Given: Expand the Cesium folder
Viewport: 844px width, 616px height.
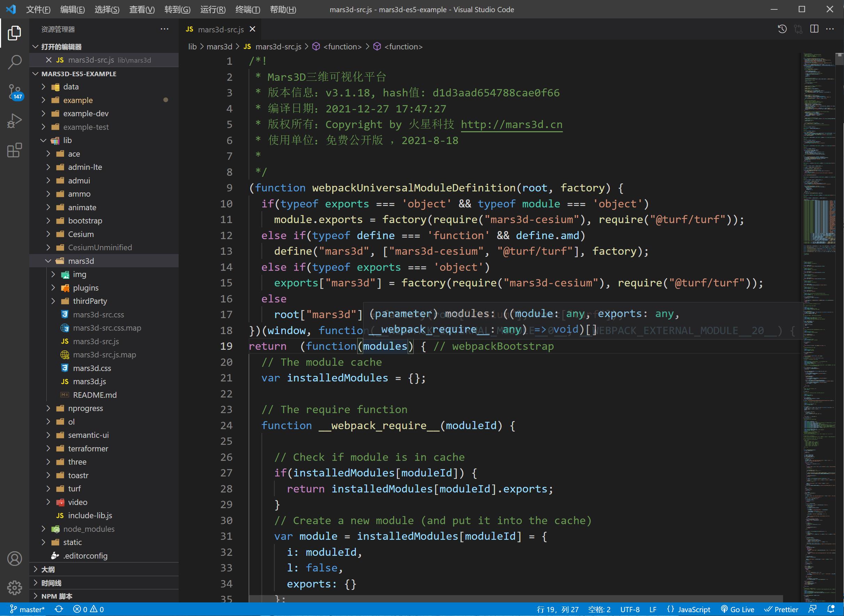Looking at the screenshot, I should [x=104, y=234].
